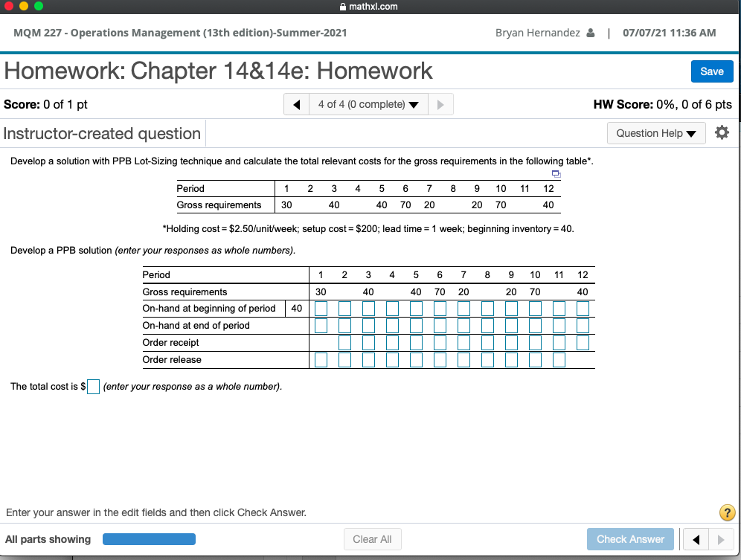Click the Save button
741x560 pixels.
pos(711,71)
